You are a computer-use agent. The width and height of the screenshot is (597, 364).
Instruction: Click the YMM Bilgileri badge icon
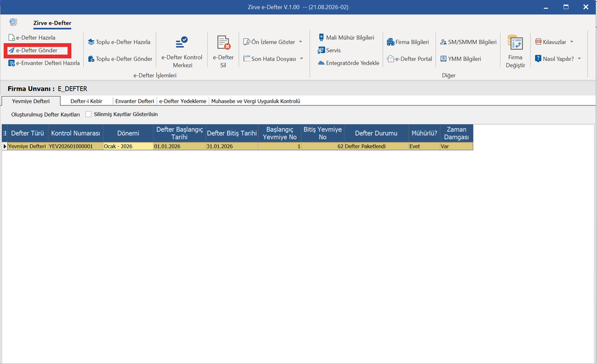[x=444, y=59]
